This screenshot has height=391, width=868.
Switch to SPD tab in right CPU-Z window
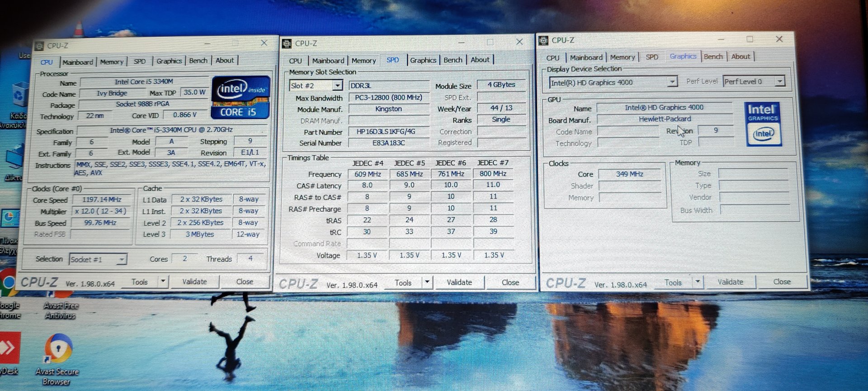tap(651, 57)
